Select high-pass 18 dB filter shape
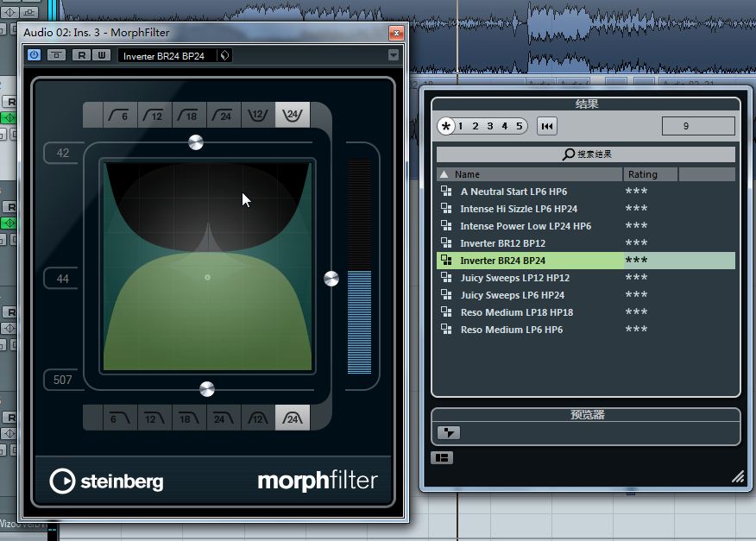The image size is (756, 541). point(189,116)
